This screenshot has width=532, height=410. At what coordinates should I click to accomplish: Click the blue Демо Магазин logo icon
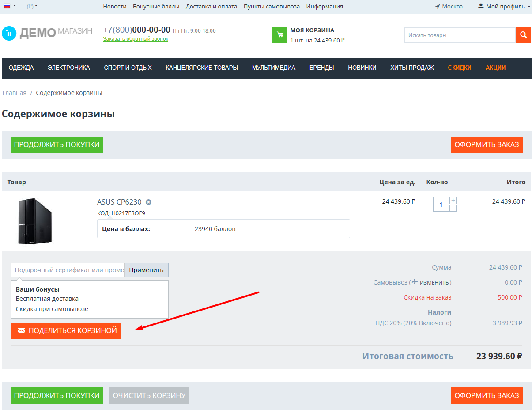pyautogui.click(x=9, y=34)
